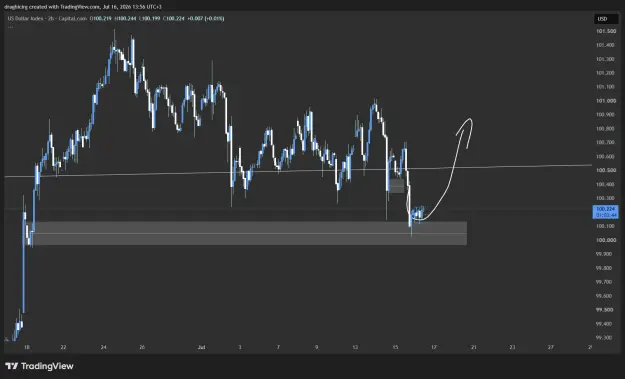
Task: Click the small icon at bottom-left chart corner
Action: click(x=6, y=340)
